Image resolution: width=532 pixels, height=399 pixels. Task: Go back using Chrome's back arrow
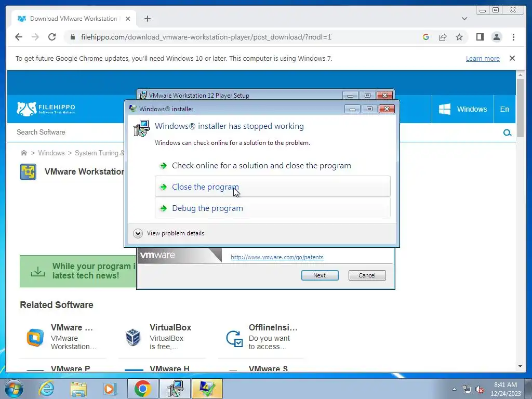pyautogui.click(x=19, y=37)
